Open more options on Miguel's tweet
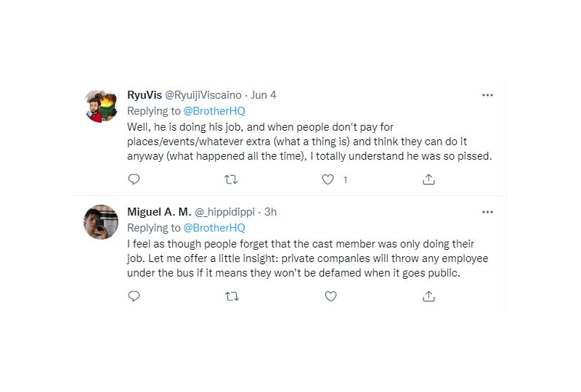 (x=487, y=212)
